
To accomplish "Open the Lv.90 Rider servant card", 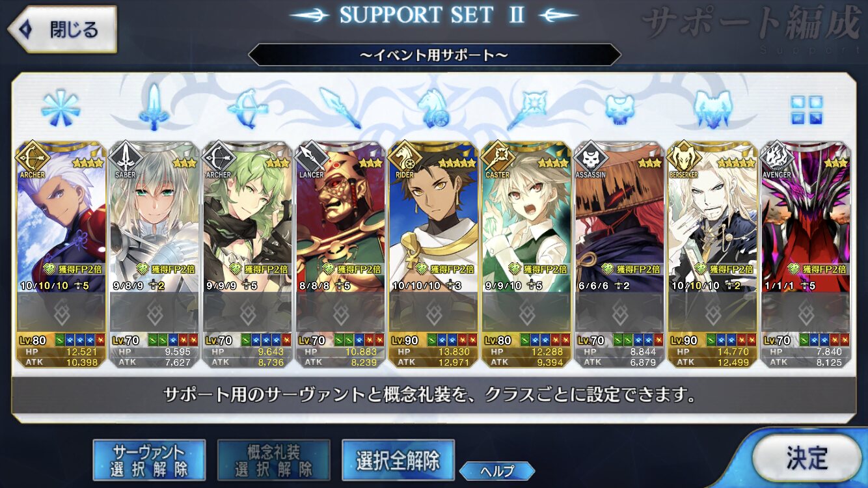I will click(433, 254).
